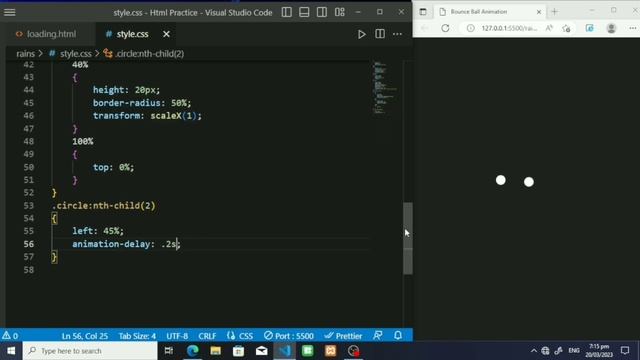Screen dimensions: 640x360
Task: Open notifications bell in status bar
Action: coord(398,336)
